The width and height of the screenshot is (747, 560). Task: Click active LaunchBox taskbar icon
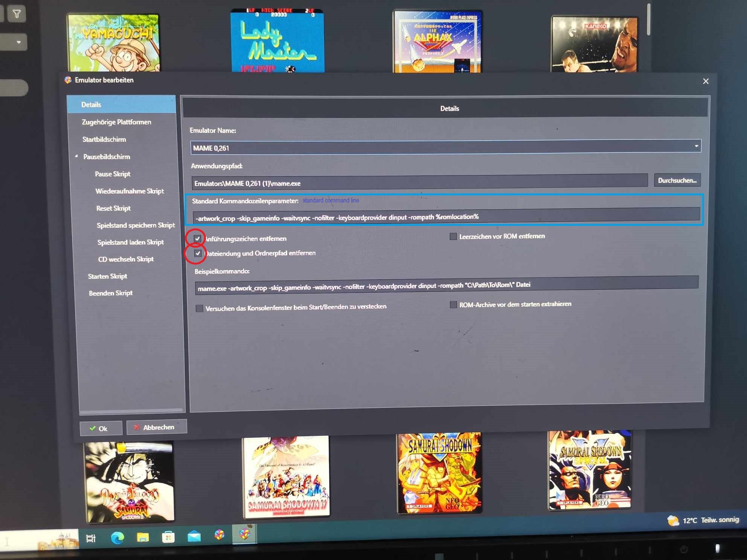click(245, 534)
